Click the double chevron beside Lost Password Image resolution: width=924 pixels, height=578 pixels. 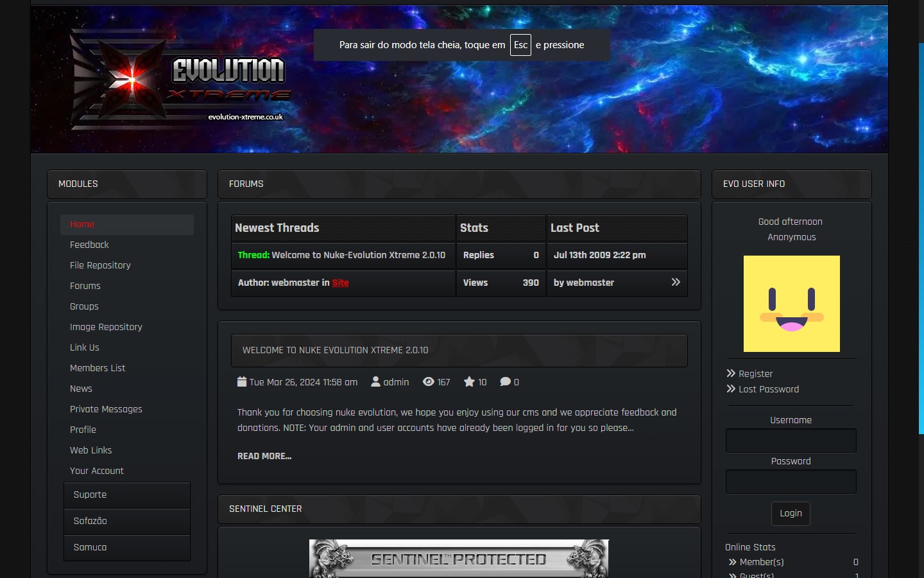pos(731,389)
